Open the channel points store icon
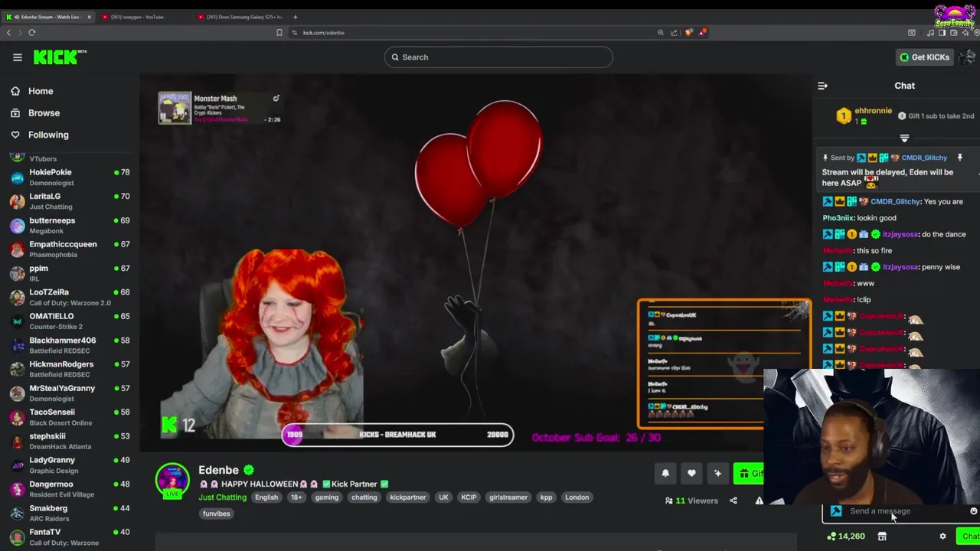Viewport: 980px width, 551px height. coord(882,536)
